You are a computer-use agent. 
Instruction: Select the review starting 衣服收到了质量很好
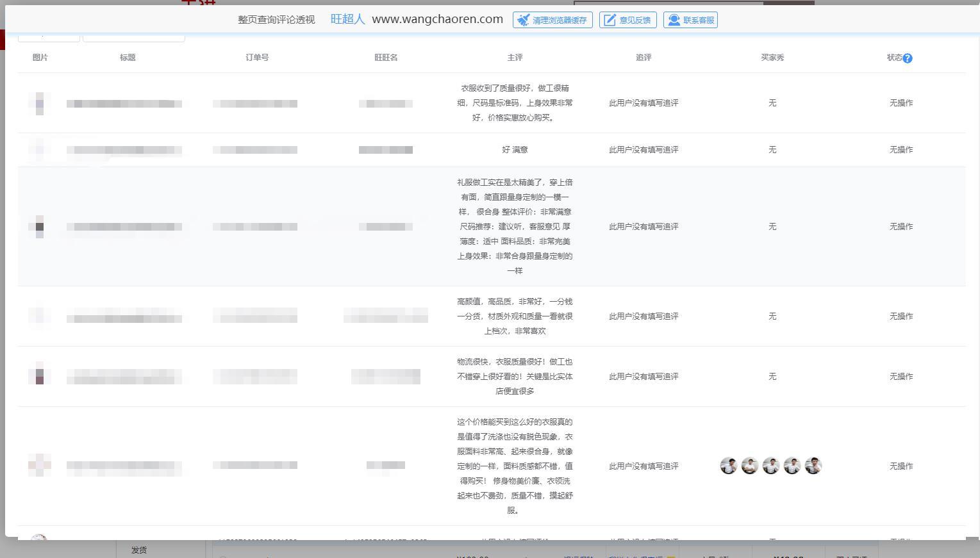coord(515,103)
